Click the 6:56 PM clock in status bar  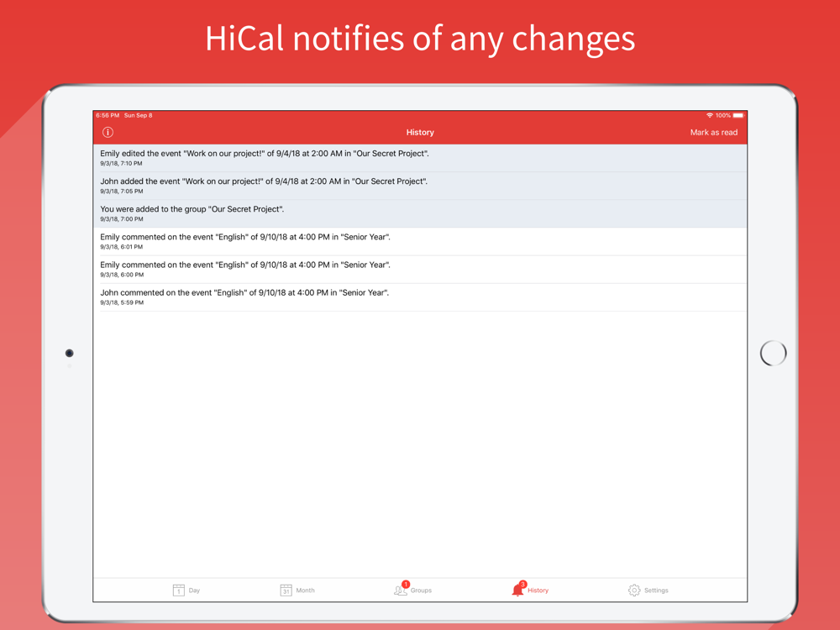pyautogui.click(x=108, y=115)
